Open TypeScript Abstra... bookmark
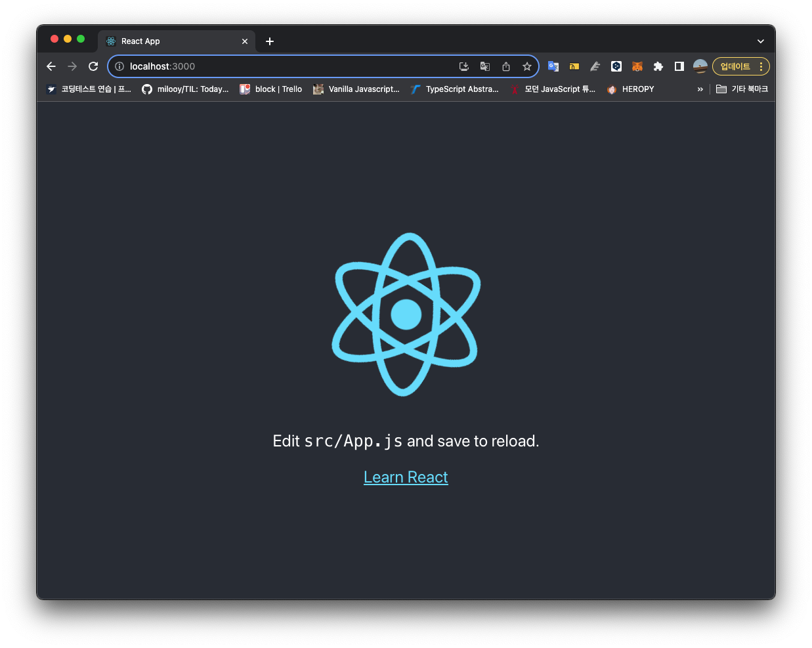812x648 pixels. (454, 89)
